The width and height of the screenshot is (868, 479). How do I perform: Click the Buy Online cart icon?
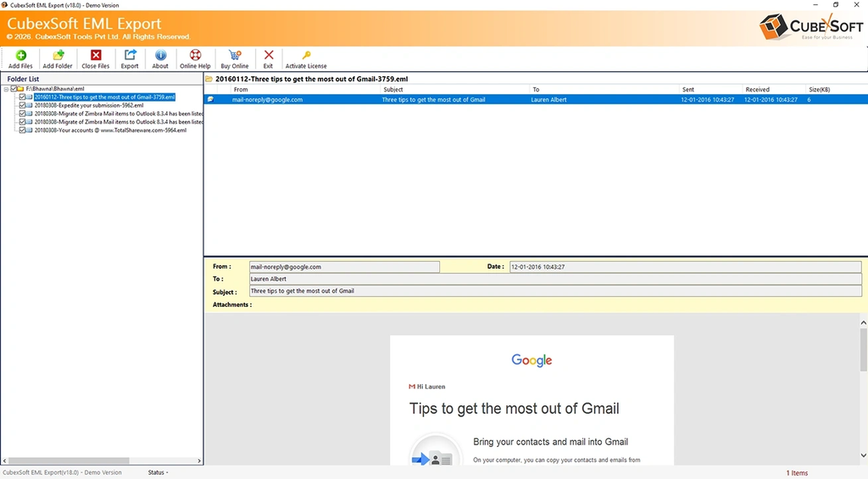point(235,58)
